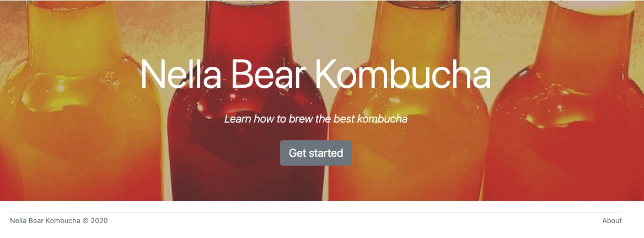The image size is (644, 238).
Task: Click the copyright symbol in the footer
Action: pyautogui.click(x=85, y=221)
